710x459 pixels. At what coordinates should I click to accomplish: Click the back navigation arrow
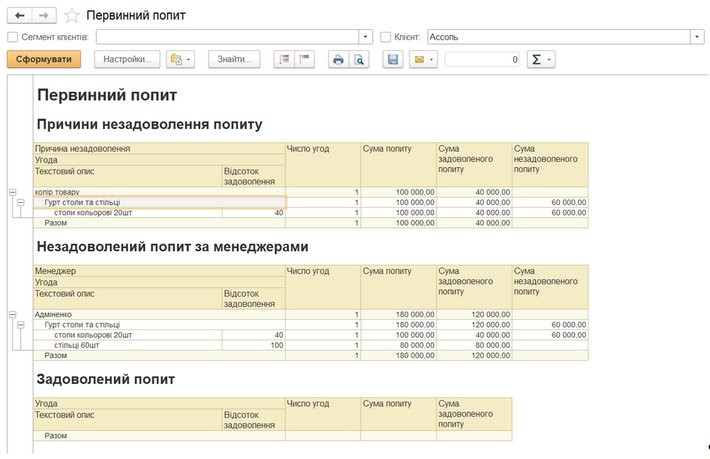19,16
